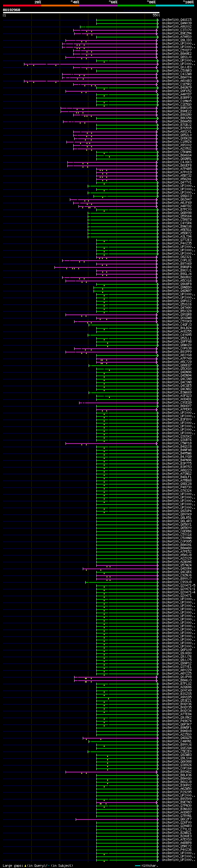This screenshot has height=868, width=197.
Task: Click the cyan ~100% identity legend segment
Action: 175,6
